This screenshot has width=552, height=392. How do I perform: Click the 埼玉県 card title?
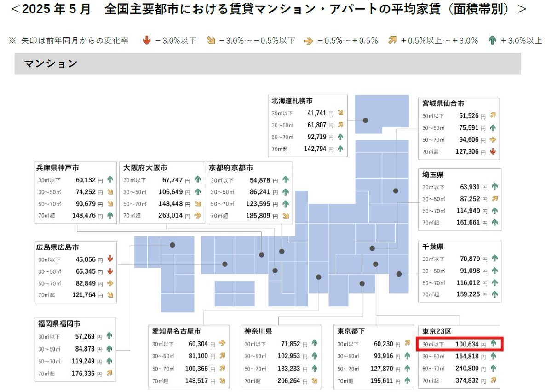(x=433, y=175)
